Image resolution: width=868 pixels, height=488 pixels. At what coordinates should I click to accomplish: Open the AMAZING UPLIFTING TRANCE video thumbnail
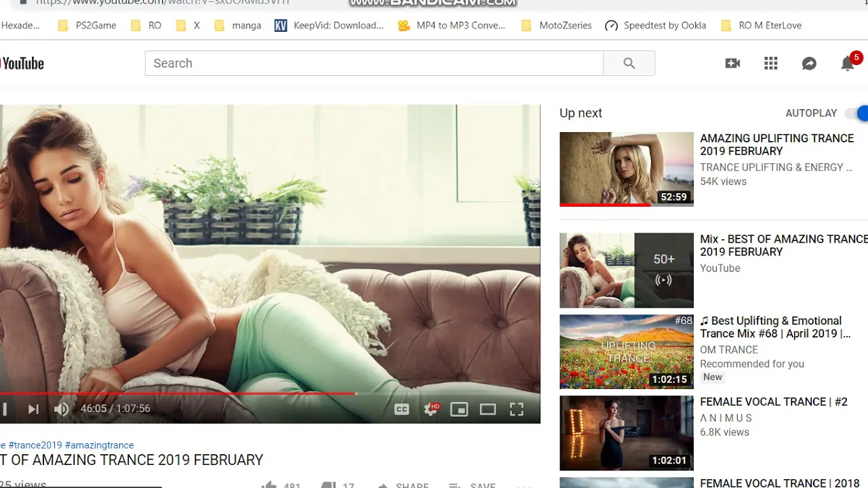(627, 169)
